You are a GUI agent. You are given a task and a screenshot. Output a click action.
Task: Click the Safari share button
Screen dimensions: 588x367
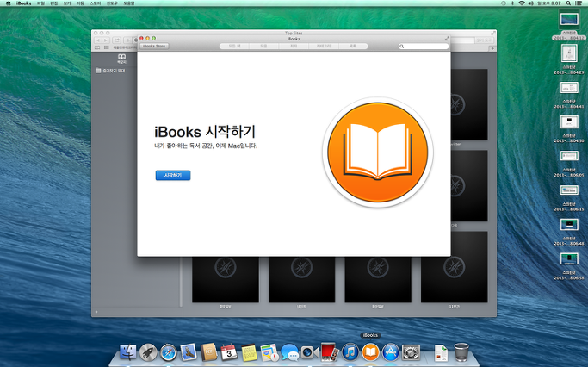[117, 40]
